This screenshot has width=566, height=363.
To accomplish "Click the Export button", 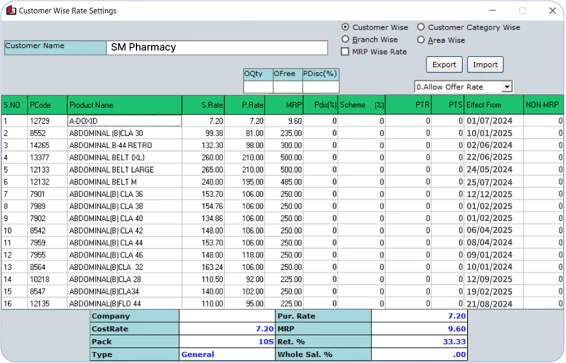I will coord(444,65).
